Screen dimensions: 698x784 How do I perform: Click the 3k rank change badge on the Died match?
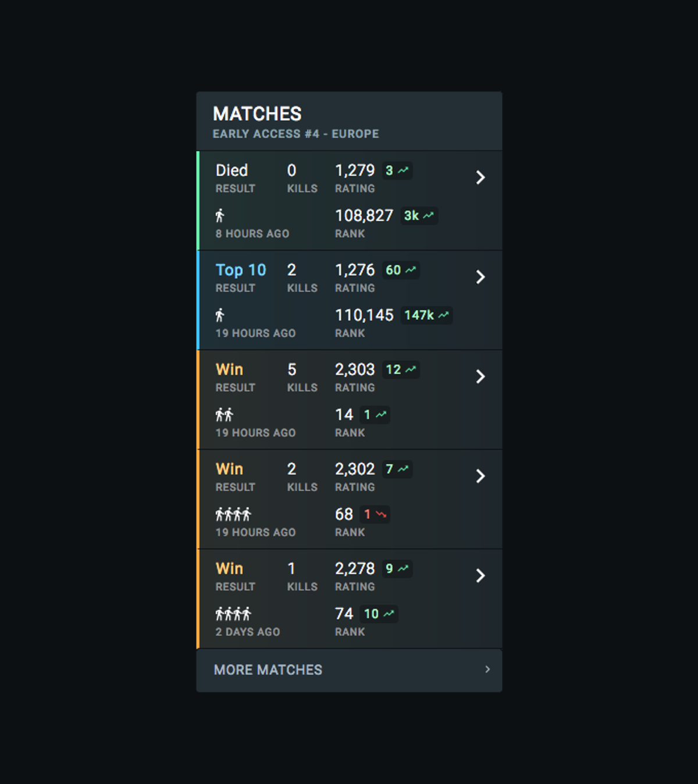(x=419, y=215)
